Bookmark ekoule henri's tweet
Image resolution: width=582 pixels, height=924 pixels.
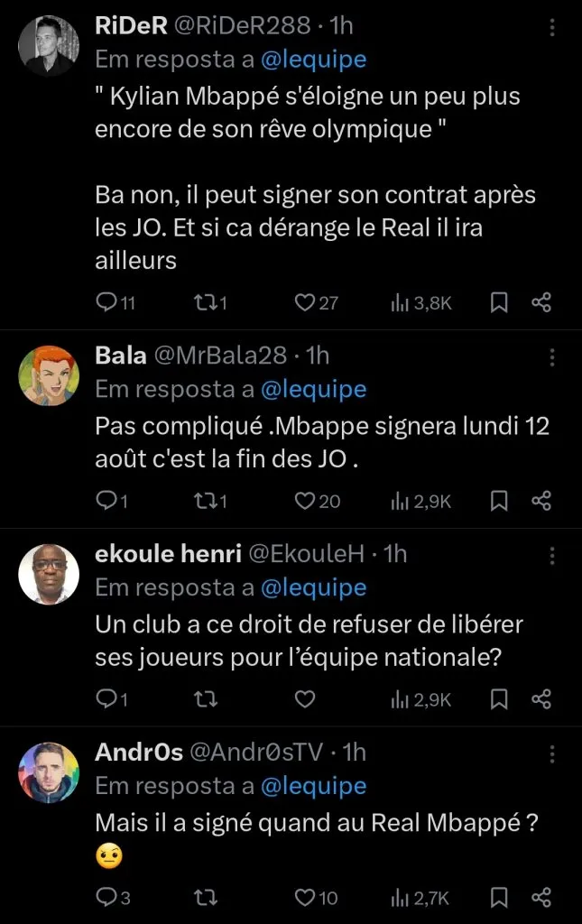pos(497,698)
